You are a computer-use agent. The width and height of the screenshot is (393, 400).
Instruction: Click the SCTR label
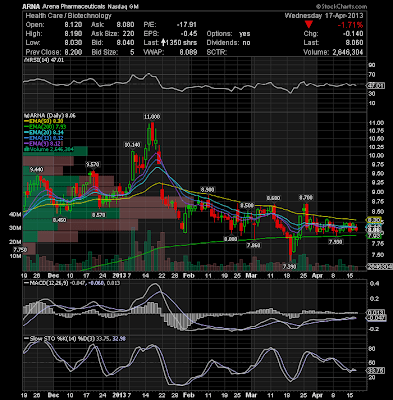coord(217,52)
